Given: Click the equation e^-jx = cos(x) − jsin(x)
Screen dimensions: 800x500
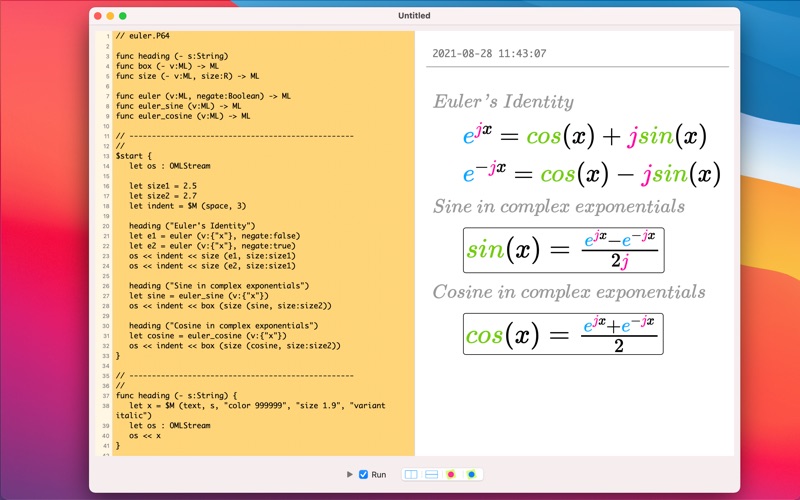Looking at the screenshot, I should pos(592,173).
